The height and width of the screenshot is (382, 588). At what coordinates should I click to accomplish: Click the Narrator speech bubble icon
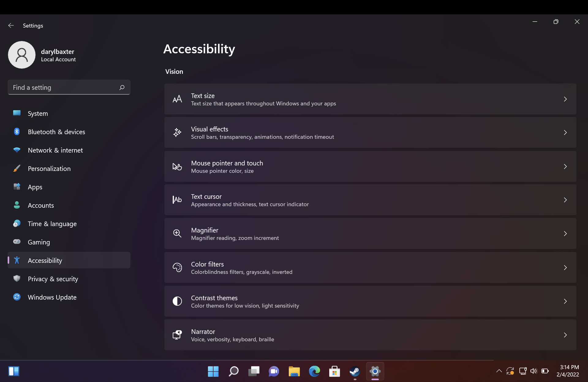[x=177, y=335]
